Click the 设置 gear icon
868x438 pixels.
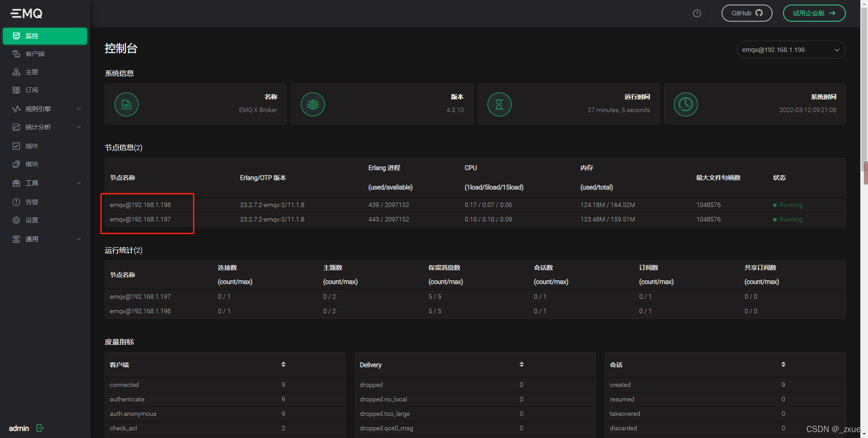[16, 220]
